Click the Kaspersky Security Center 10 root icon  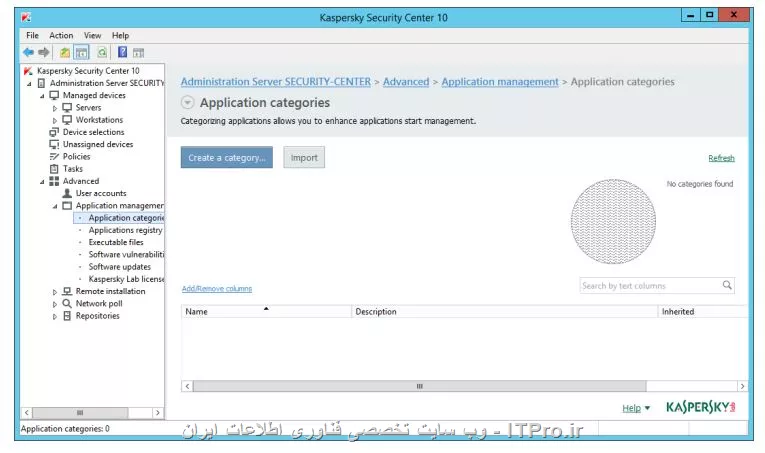[x=28, y=71]
